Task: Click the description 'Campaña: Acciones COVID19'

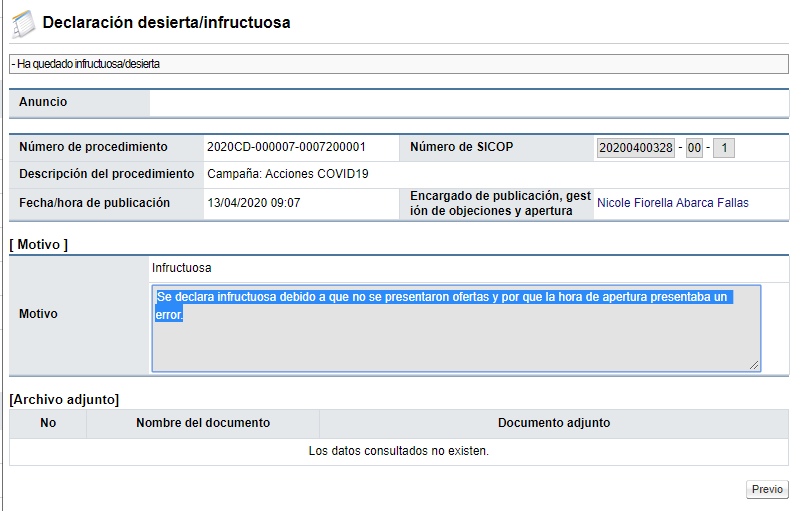Action: click(288, 174)
